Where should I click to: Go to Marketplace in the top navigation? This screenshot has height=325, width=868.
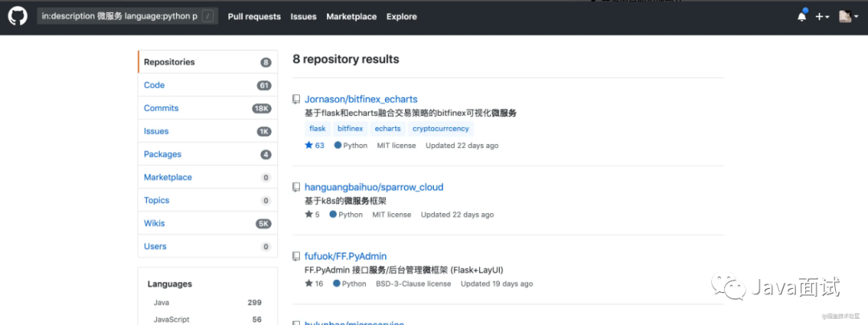click(x=351, y=17)
